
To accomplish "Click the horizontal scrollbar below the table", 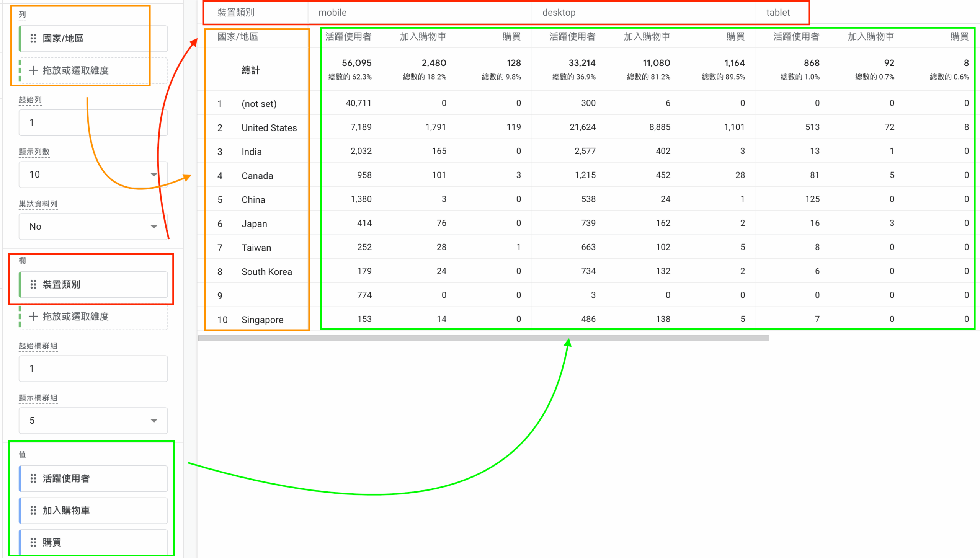I will coord(483,338).
